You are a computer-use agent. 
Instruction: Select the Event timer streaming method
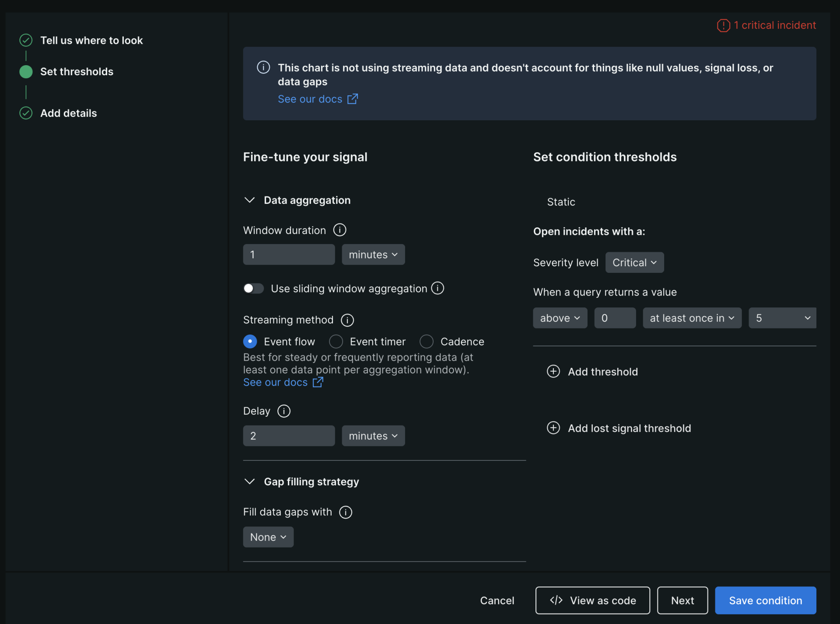(x=336, y=342)
